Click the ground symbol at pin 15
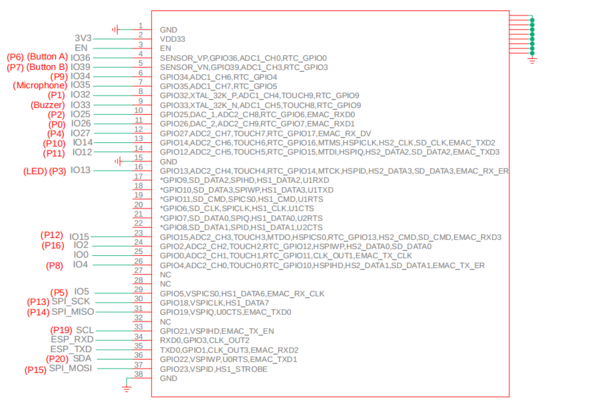 (x=118, y=162)
